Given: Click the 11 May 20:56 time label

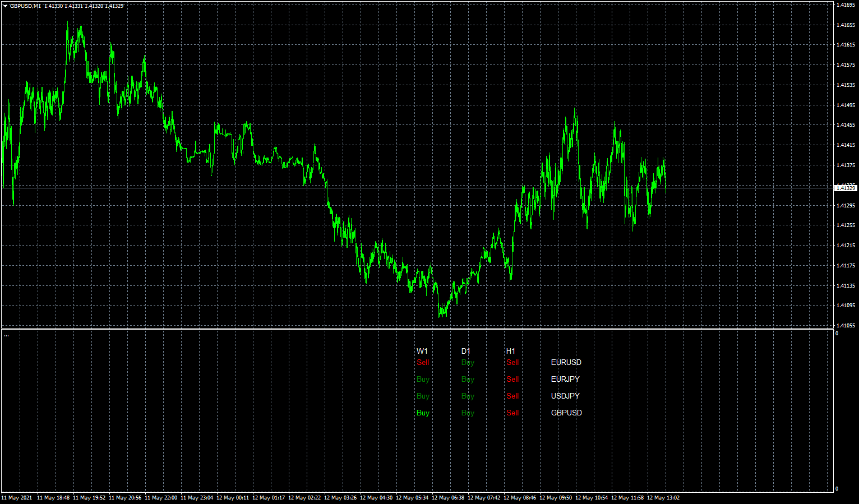Looking at the screenshot, I should tap(125, 497).
